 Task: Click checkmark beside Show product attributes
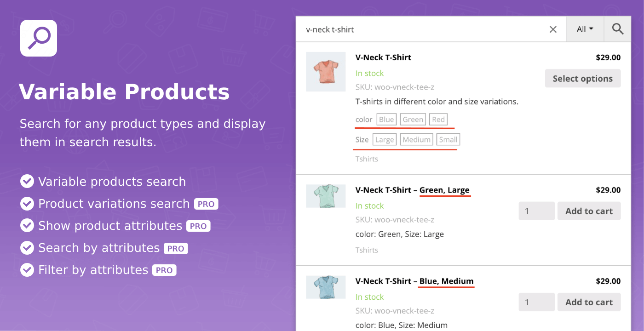[x=27, y=226]
